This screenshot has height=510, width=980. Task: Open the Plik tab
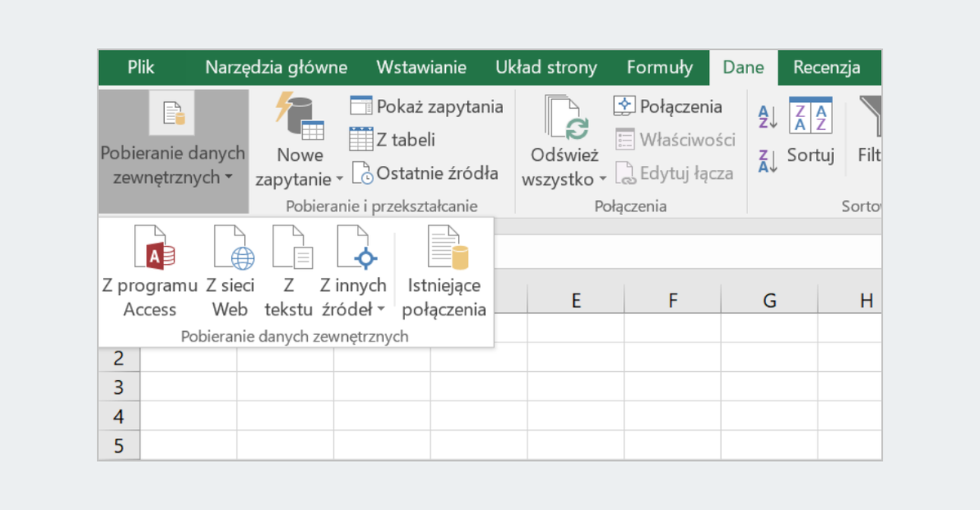(x=140, y=67)
